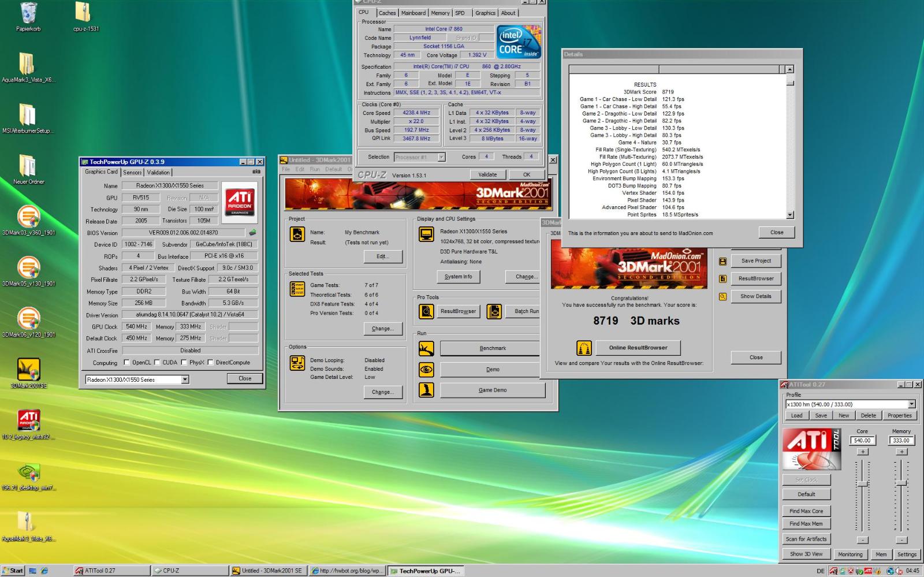The image size is (924, 577).
Task: Click the Show Details magnifier icon
Action: [x=722, y=296]
